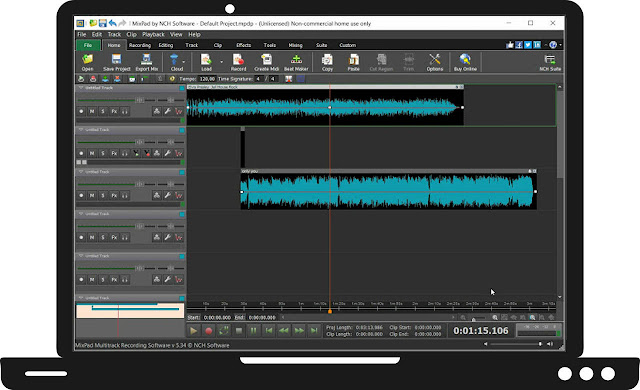Open the Cloud dropdown arrow
Screen dimensions: 640x390
pos(184,62)
